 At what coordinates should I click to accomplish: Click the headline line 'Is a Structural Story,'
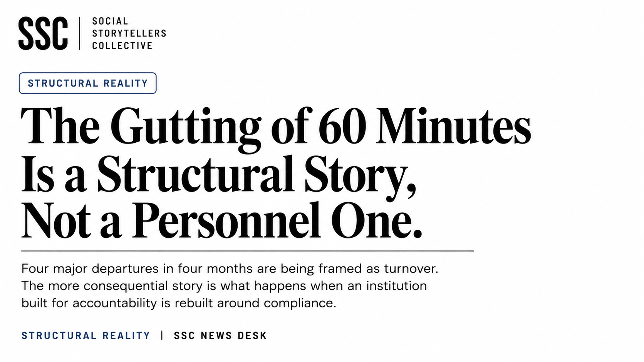219,175
